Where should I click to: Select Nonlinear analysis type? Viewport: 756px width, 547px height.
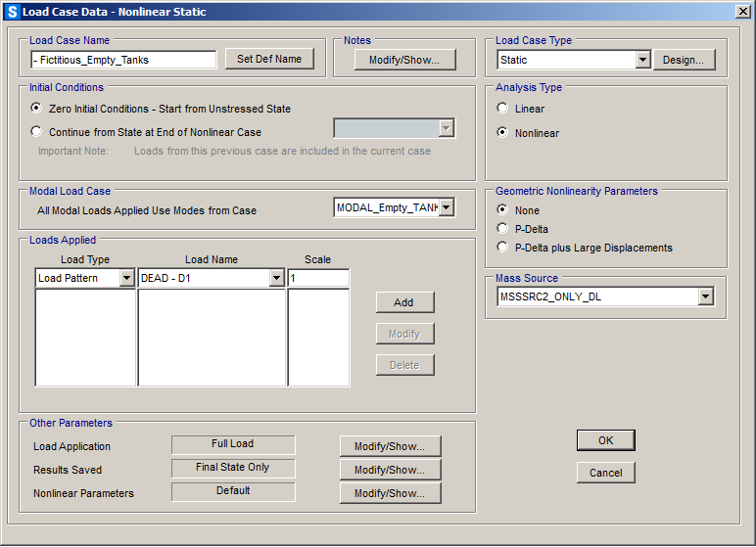click(x=503, y=133)
